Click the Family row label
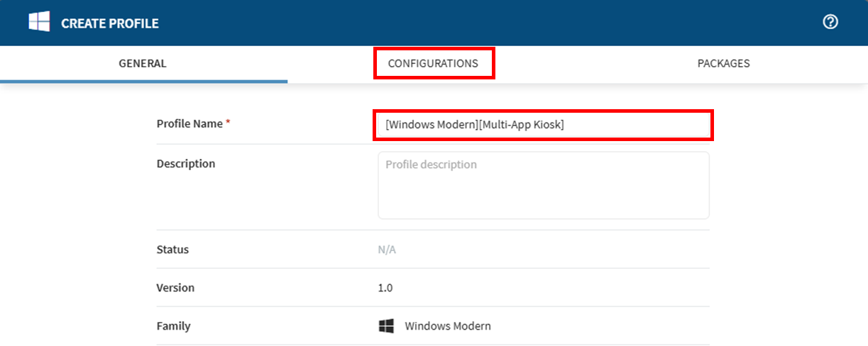The height and width of the screenshot is (346, 868). 173,326
